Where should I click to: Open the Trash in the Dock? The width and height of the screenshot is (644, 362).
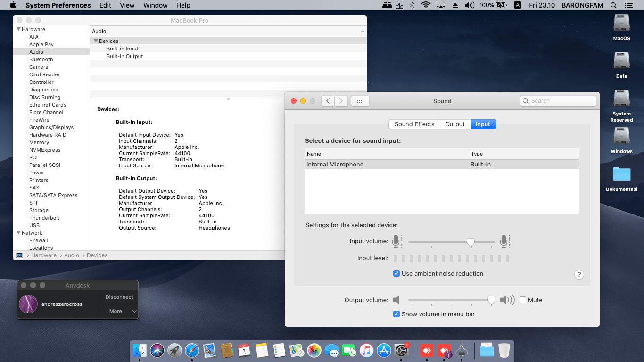pyautogui.click(x=504, y=351)
